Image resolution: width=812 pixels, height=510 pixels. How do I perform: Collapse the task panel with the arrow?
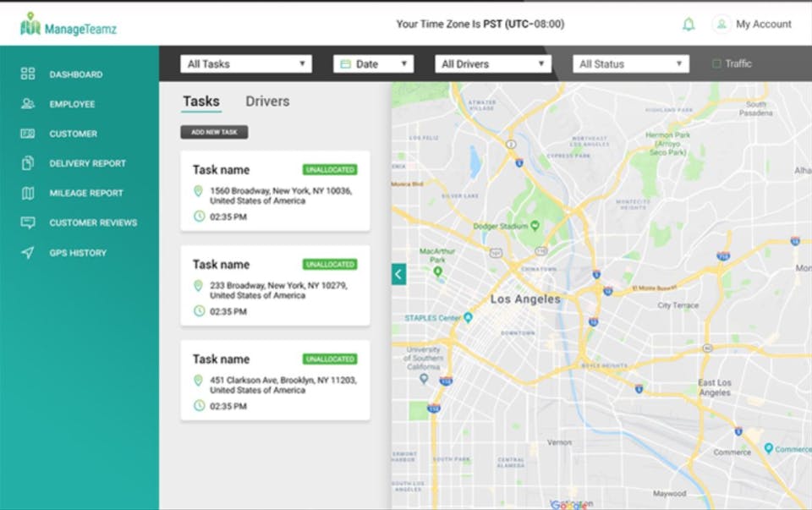(x=398, y=274)
